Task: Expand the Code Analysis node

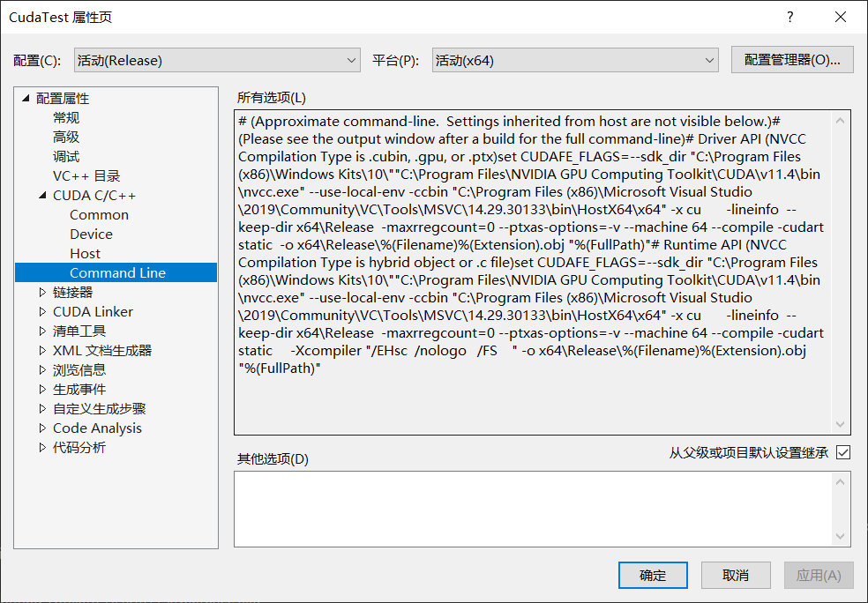Action: 42,428
